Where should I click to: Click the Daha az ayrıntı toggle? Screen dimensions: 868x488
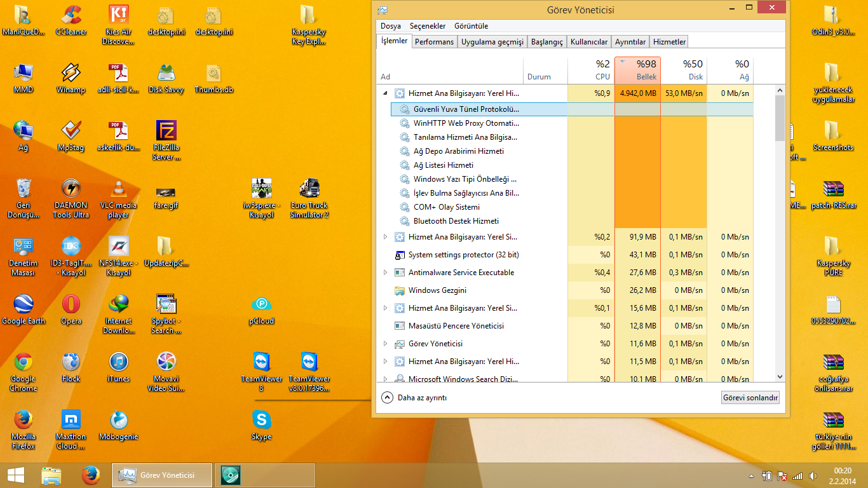(414, 398)
